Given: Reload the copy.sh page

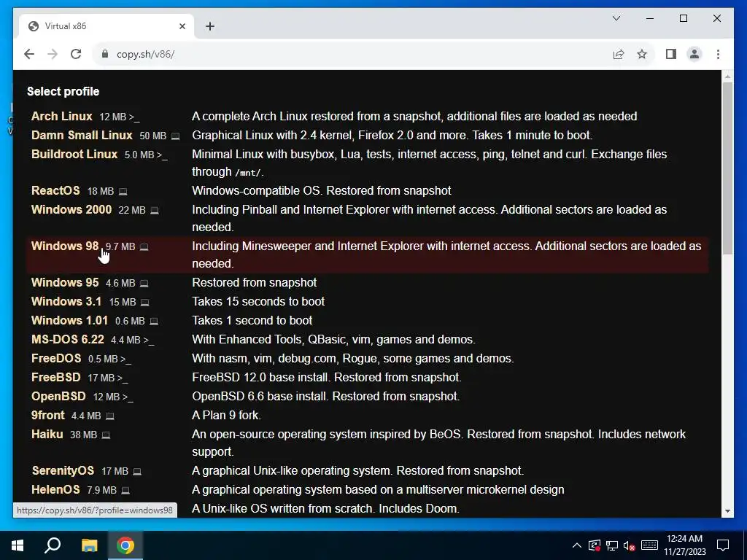Looking at the screenshot, I should [76, 54].
